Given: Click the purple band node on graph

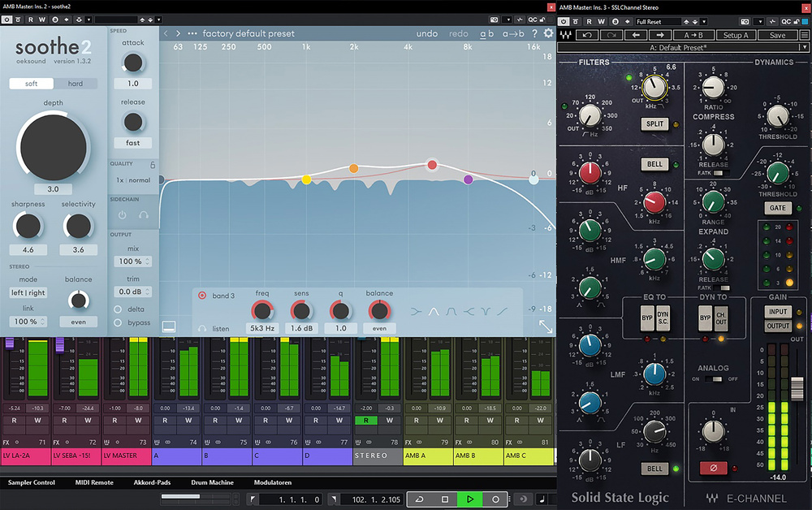Looking at the screenshot, I should coord(469,179).
